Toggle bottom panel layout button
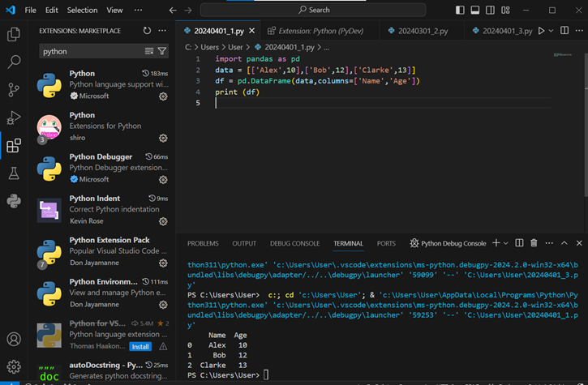 click(476, 10)
